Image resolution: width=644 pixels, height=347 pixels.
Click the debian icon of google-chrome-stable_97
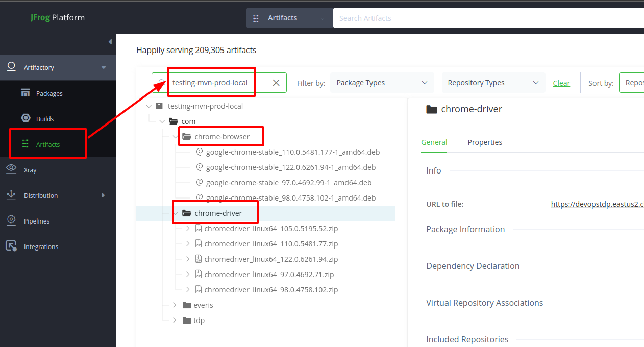(200, 183)
